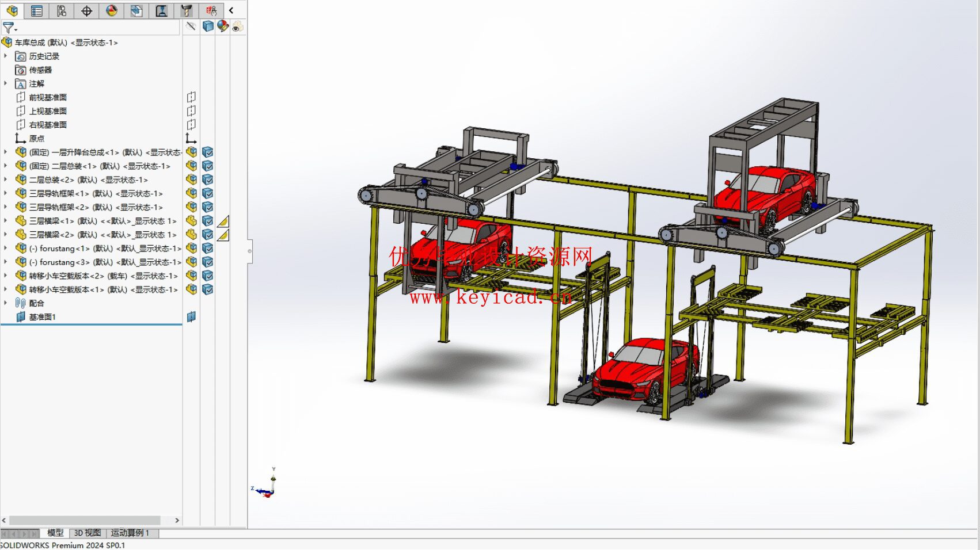Change display mode of forustang<1>
The image size is (980, 550).
208,248
